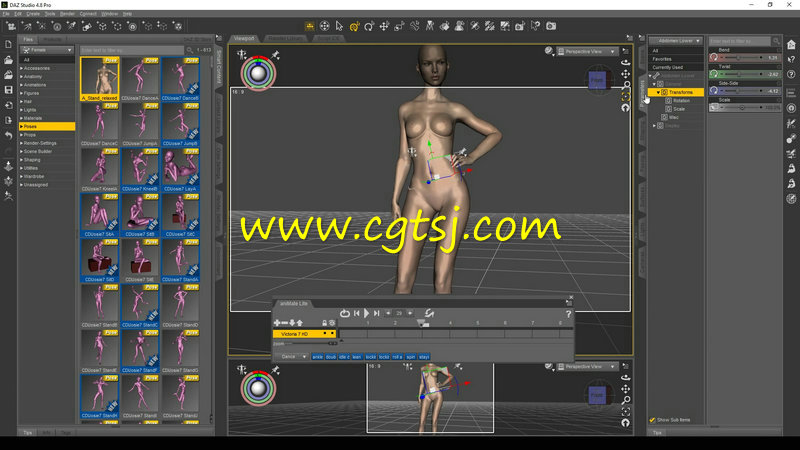Click the frame selection icon in main viewport
800x450 pixels.
[x=626, y=96]
